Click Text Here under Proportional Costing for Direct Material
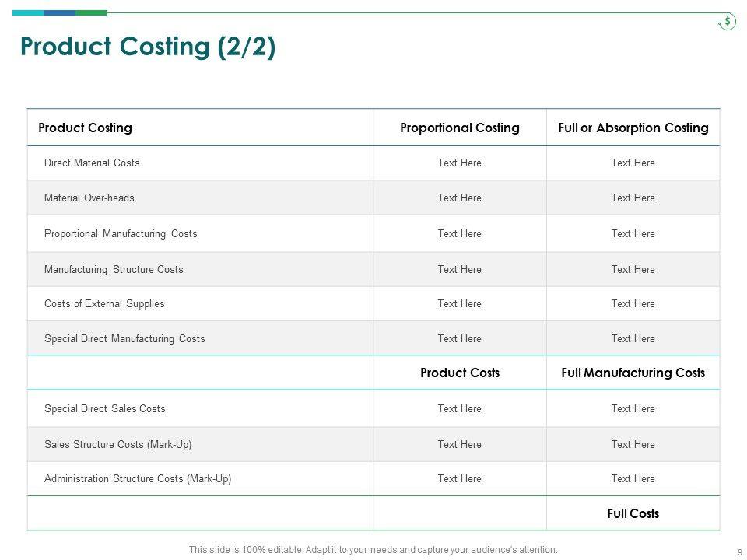Image resolution: width=747 pixels, height=560 pixels. coord(459,163)
